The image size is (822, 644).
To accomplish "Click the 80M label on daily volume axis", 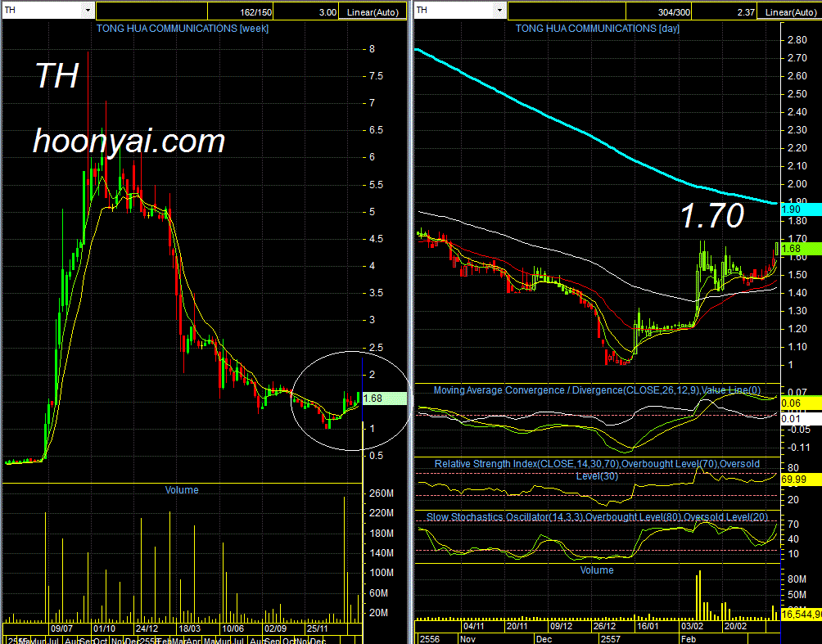I will pos(797,579).
